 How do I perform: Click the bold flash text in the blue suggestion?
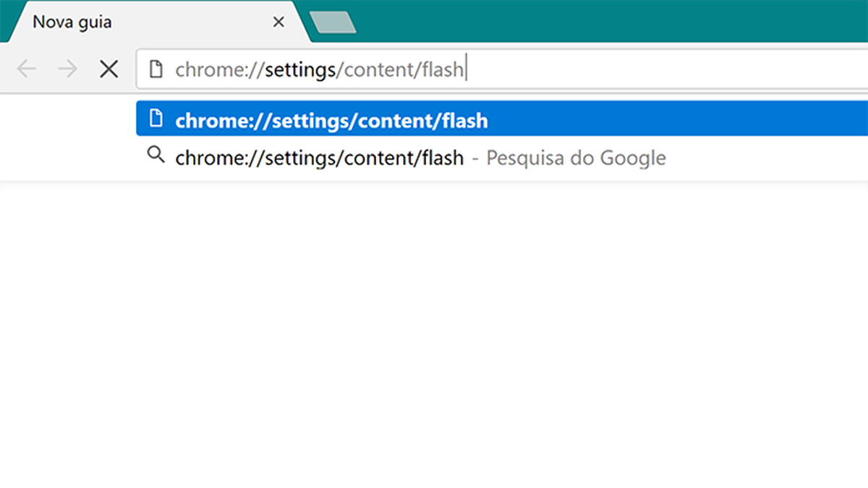(464, 120)
